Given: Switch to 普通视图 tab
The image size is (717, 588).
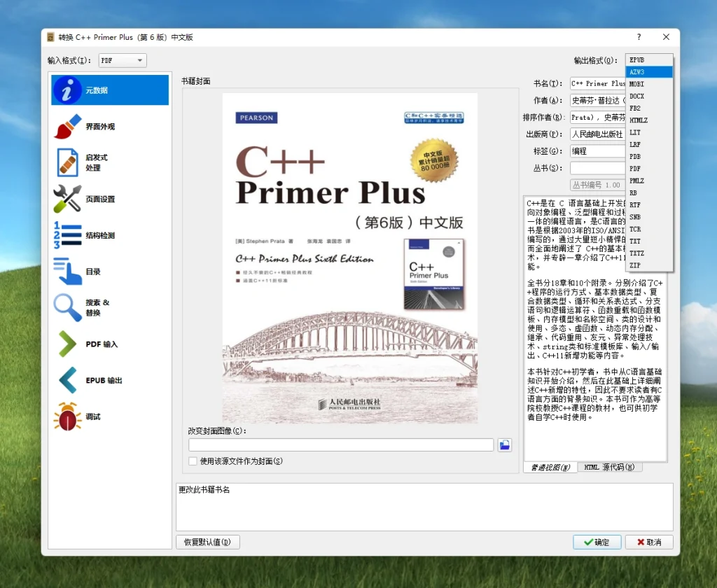Looking at the screenshot, I should [x=550, y=468].
